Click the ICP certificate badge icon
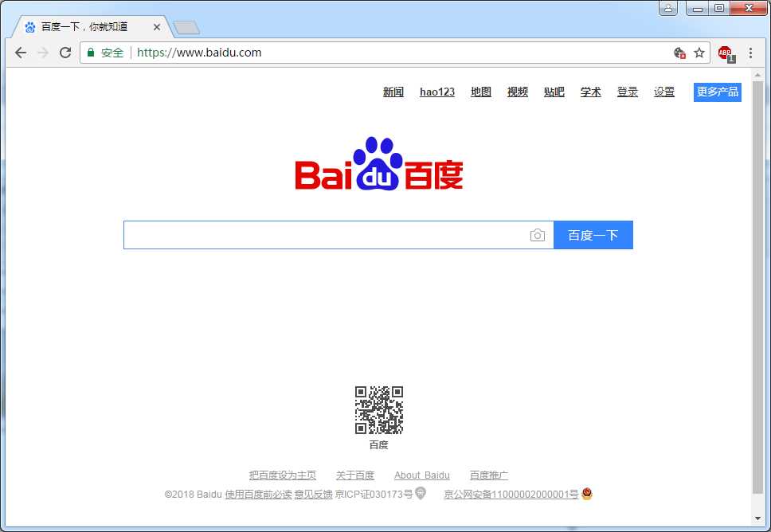The height and width of the screenshot is (532, 771). click(x=421, y=493)
